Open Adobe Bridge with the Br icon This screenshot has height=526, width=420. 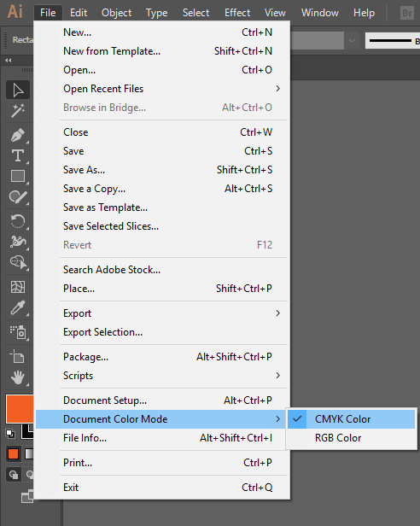tap(407, 13)
